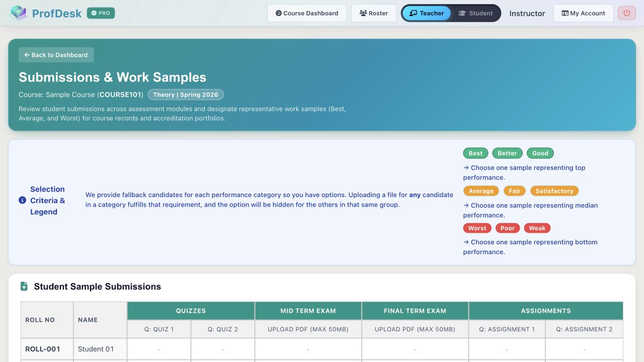The height and width of the screenshot is (362, 644).
Task: Click the PRO verified badge
Action: 101,13
